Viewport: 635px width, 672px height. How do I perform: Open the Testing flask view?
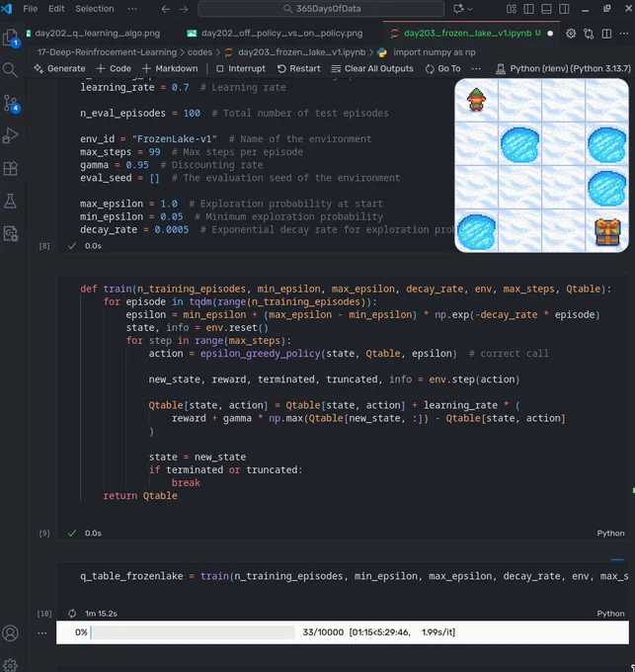pos(10,201)
